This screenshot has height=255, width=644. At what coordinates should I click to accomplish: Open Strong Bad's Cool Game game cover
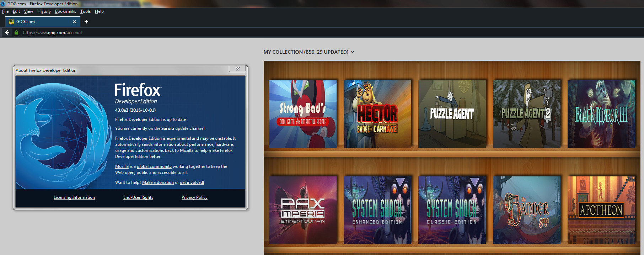tap(303, 114)
